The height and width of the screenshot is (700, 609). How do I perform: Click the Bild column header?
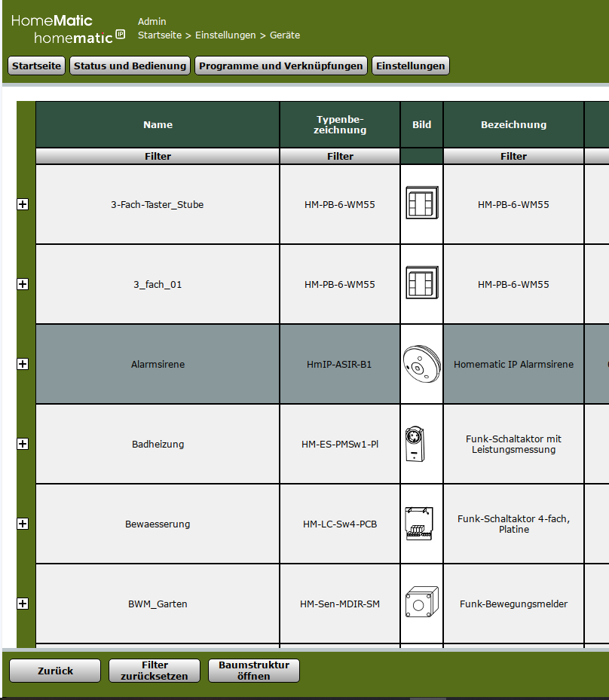point(422,124)
